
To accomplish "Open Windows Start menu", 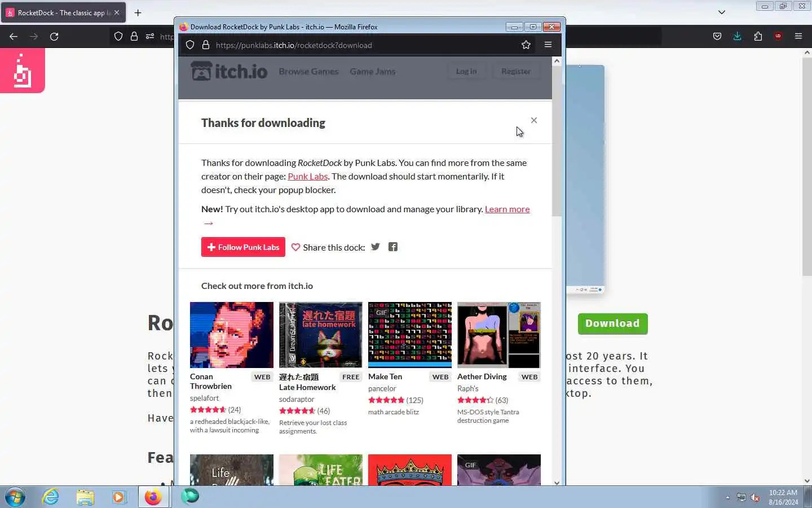I will coord(15,497).
